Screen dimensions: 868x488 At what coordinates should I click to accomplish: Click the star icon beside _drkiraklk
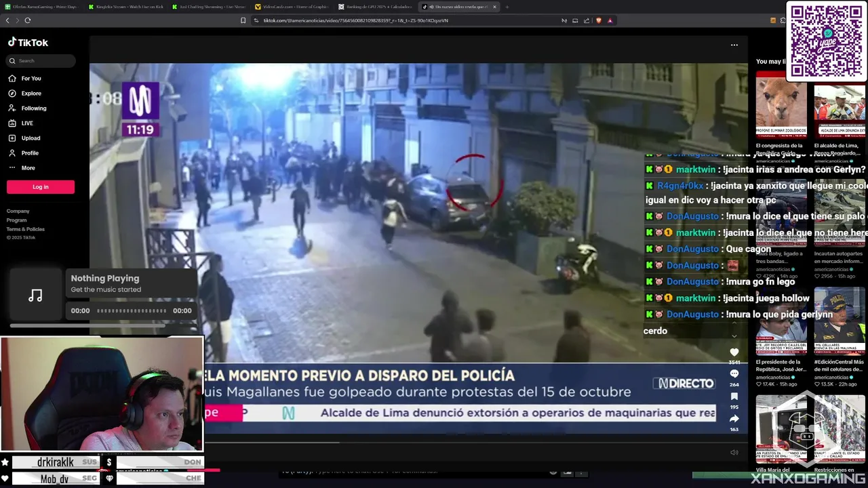tap(5, 462)
